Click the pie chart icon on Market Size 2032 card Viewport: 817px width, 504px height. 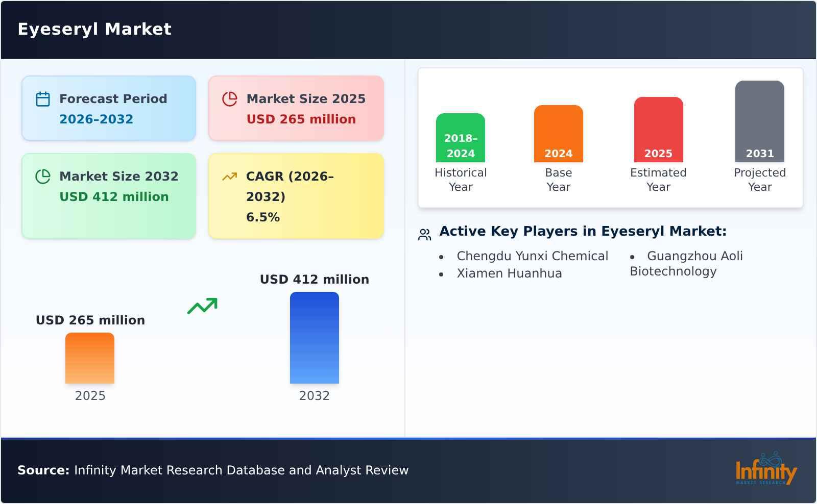(x=43, y=176)
